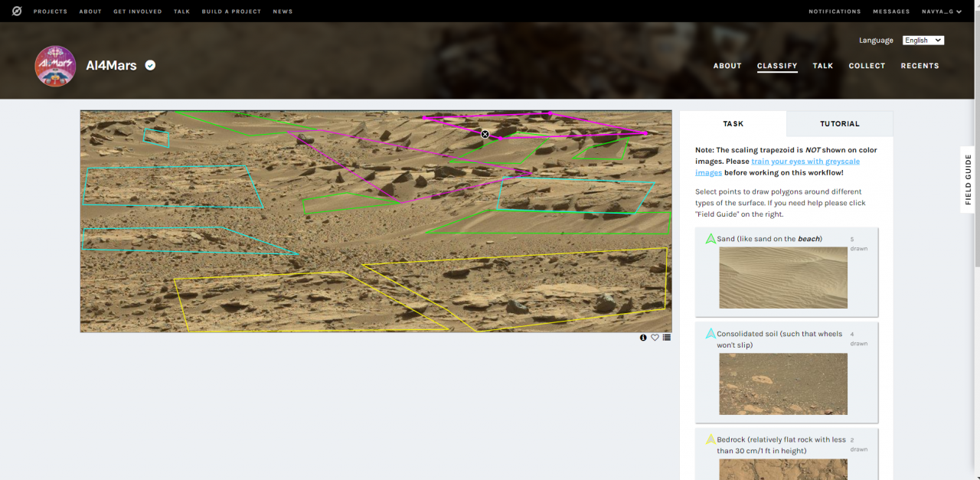Open Talk in the top navigation bar

tap(182, 11)
